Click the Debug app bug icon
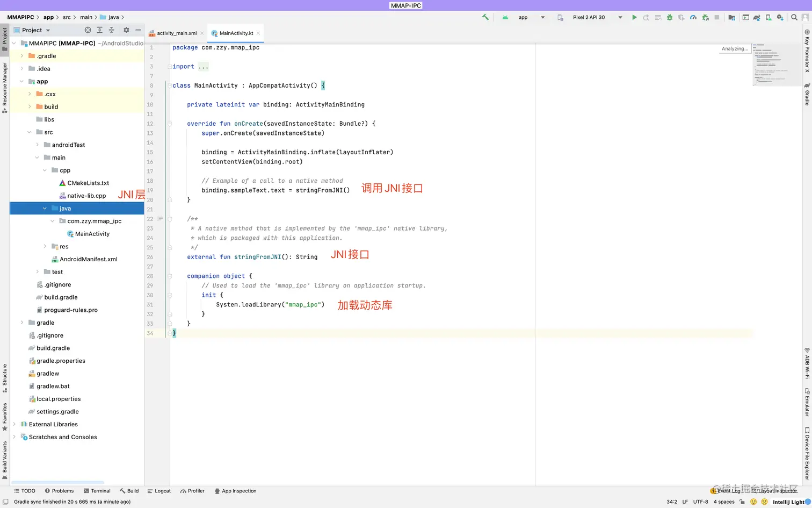The width and height of the screenshot is (812, 508). coord(670,17)
